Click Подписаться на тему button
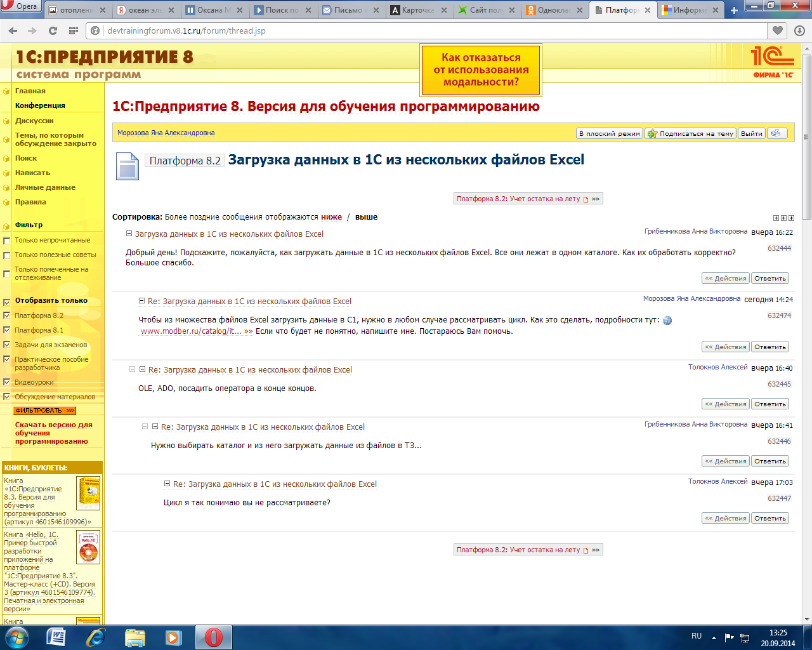Viewport: 812px width, 650px height. click(x=690, y=133)
